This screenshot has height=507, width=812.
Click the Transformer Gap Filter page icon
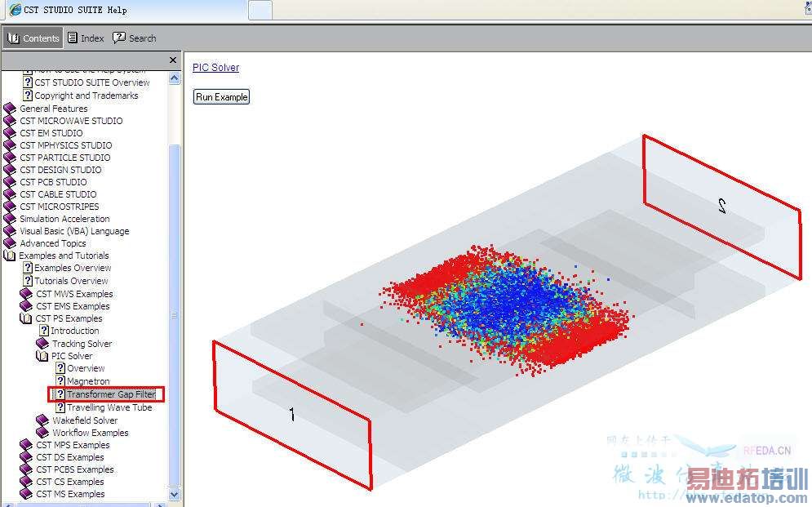tap(60, 394)
